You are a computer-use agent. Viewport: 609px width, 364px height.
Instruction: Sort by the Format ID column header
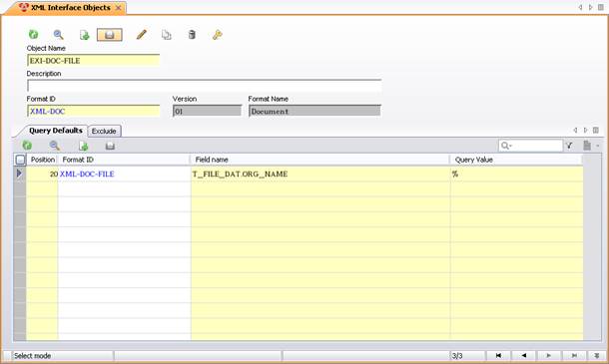click(x=124, y=160)
